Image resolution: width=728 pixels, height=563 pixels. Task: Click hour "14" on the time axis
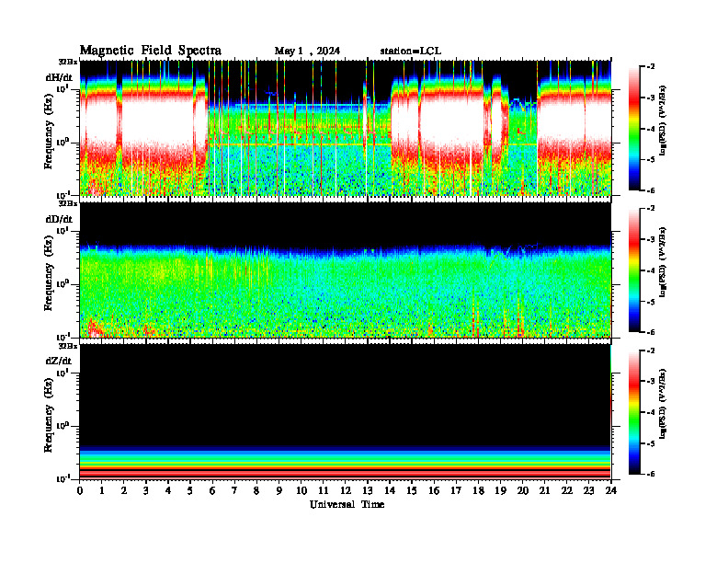click(x=390, y=490)
